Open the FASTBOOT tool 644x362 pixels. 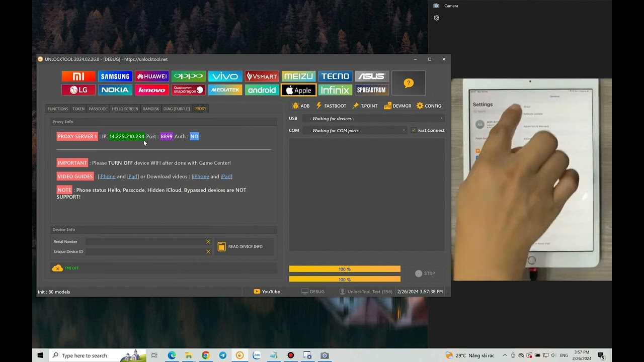331,106
